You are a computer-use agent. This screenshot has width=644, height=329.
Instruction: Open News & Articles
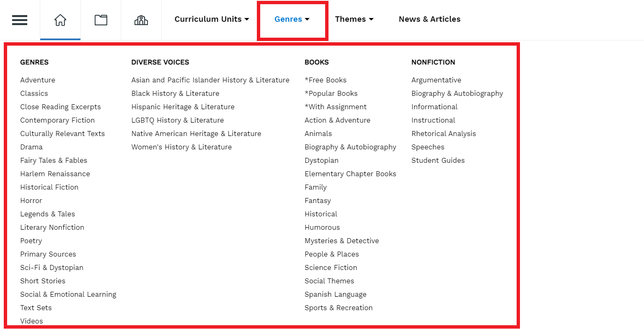[429, 19]
